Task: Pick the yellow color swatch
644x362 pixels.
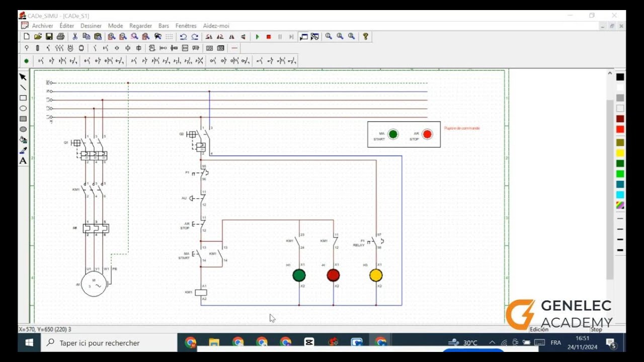Action: click(x=620, y=153)
